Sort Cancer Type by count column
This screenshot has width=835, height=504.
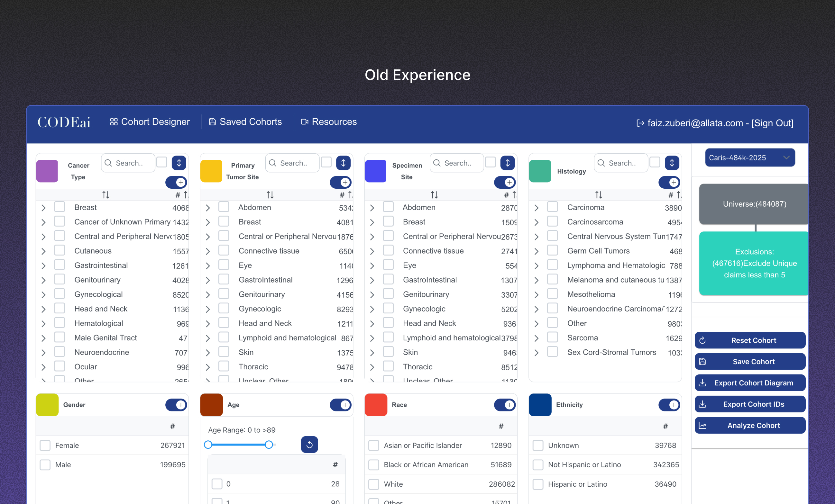pyautogui.click(x=182, y=195)
